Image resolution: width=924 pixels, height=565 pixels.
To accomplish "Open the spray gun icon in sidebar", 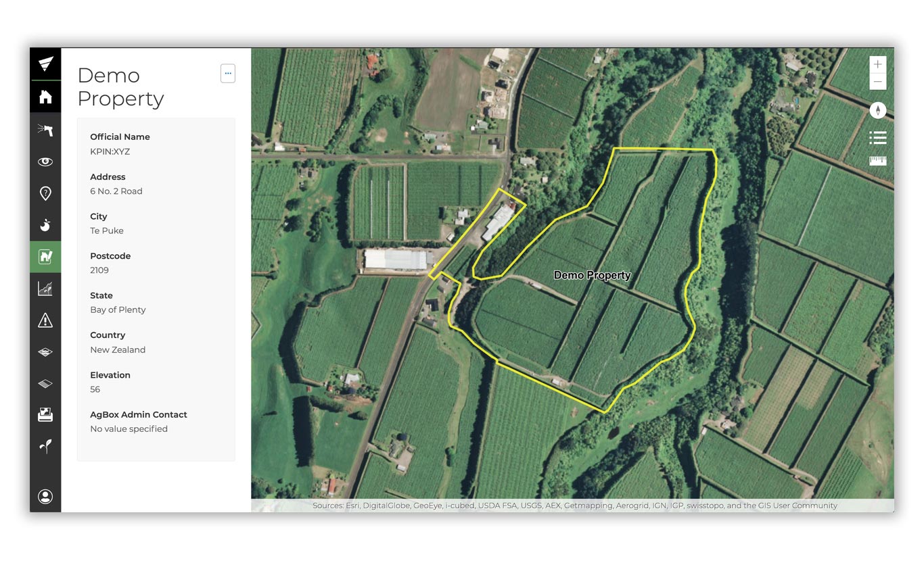I will coord(45,130).
